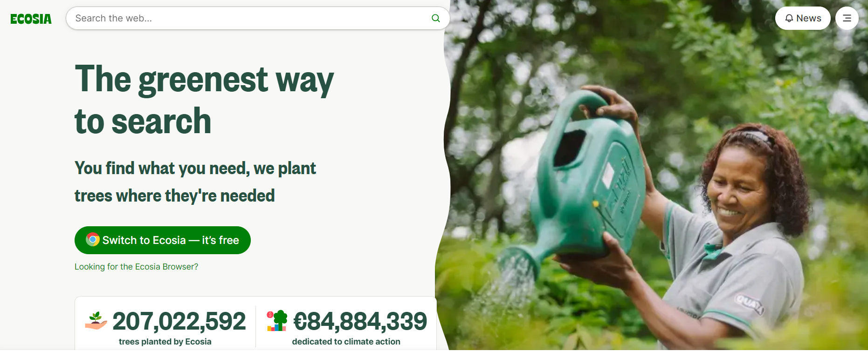
Task: Click the woman watering plants photo
Action: [x=653, y=175]
